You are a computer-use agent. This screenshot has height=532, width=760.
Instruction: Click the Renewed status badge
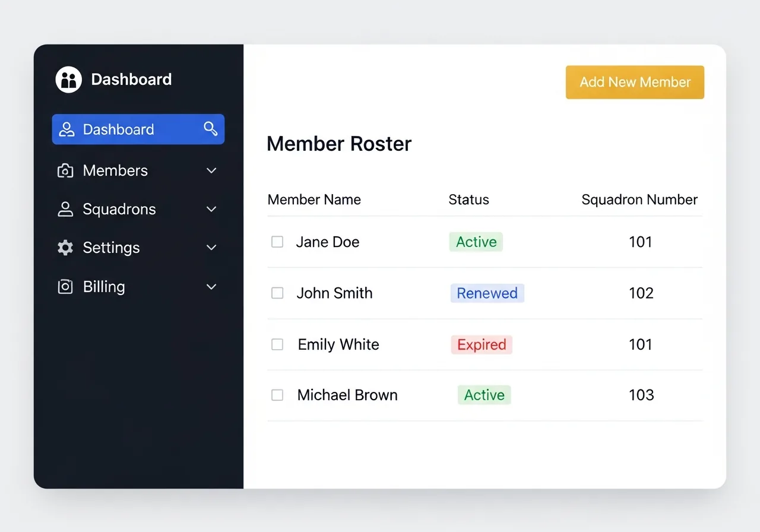tap(487, 293)
